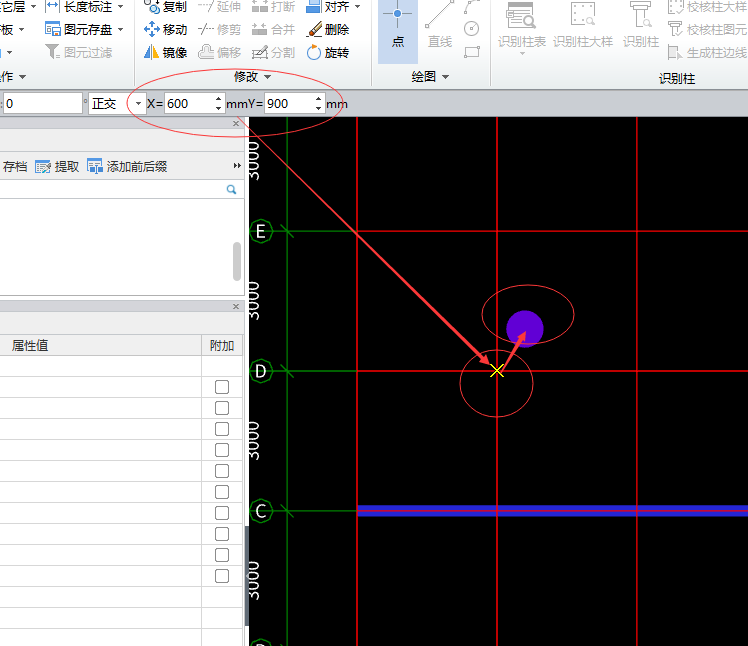Tick the first 附加 checkbox
The width and height of the screenshot is (748, 646).
(222, 387)
